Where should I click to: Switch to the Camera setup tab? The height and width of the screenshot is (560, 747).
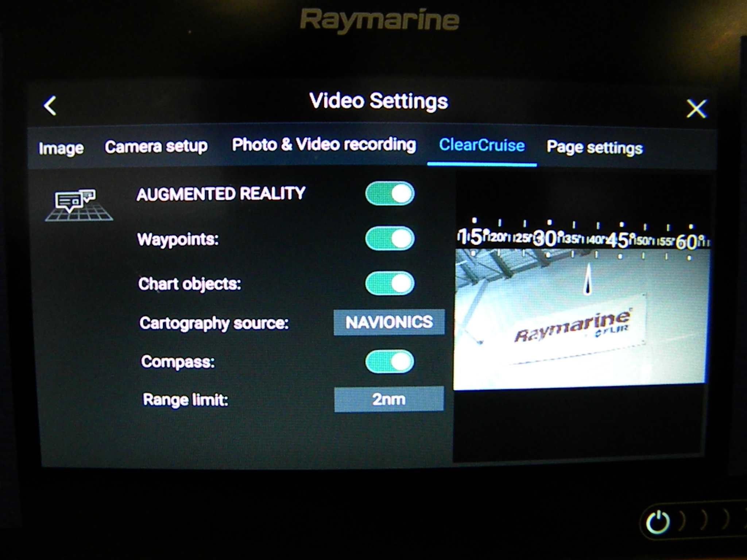click(x=155, y=146)
